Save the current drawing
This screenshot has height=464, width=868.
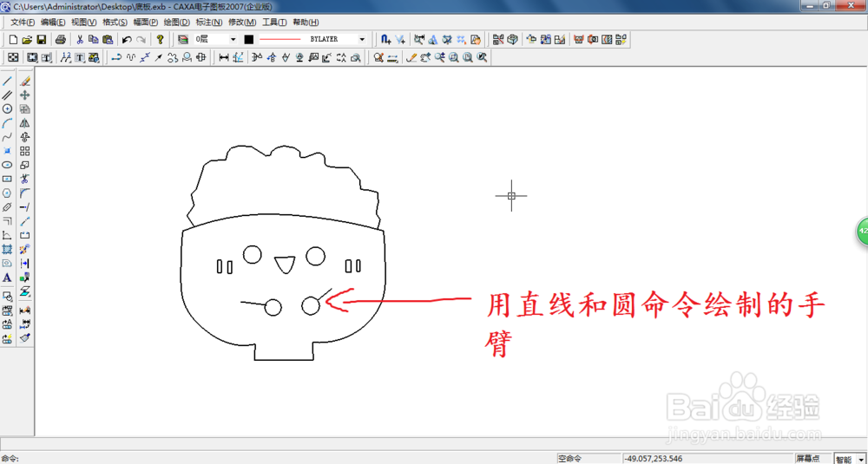pos(41,39)
